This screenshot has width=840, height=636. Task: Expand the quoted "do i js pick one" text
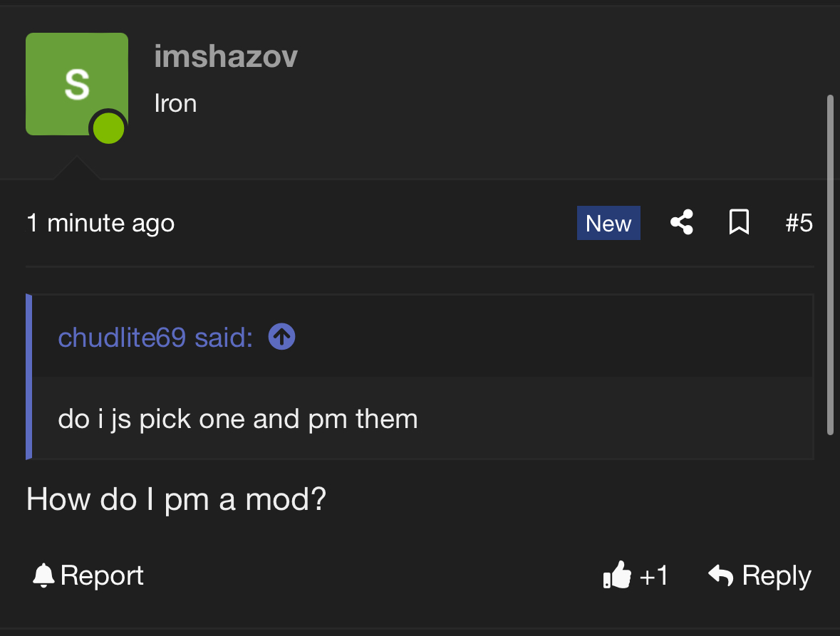[x=238, y=418]
